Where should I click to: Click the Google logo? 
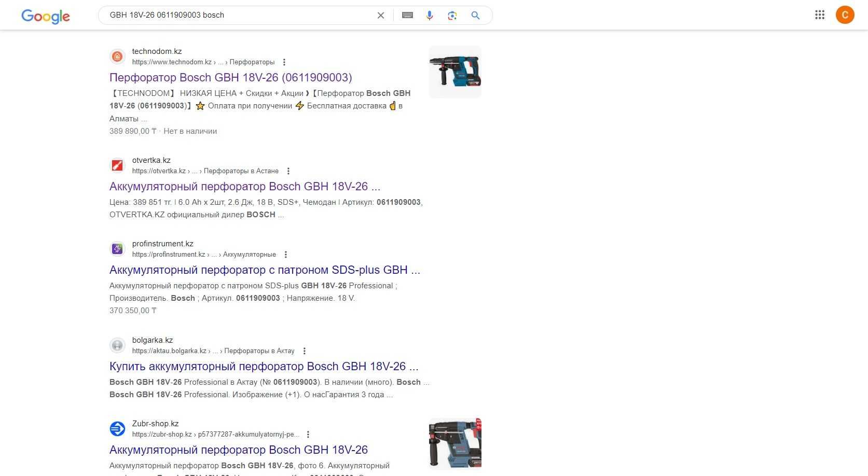46,16
